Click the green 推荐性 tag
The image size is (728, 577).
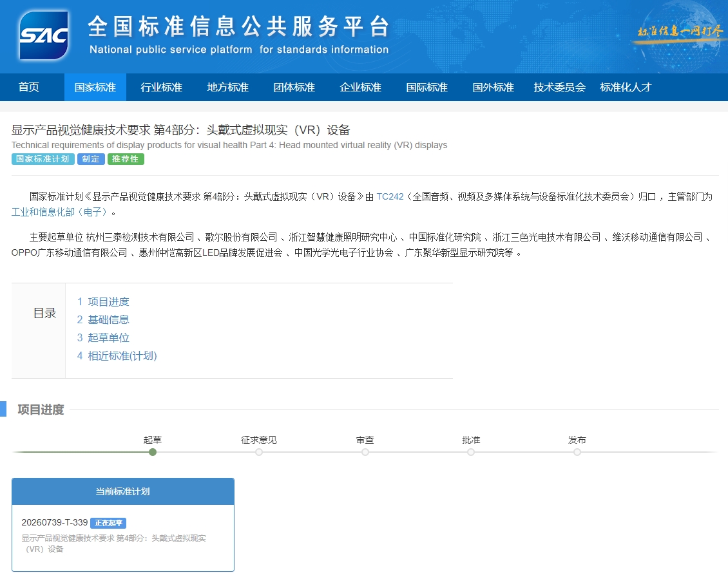click(126, 159)
